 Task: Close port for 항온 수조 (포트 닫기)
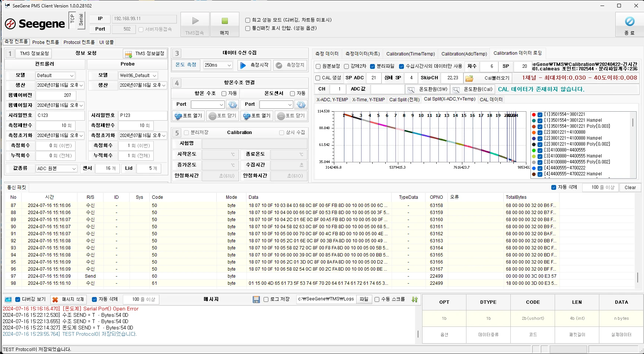click(223, 116)
